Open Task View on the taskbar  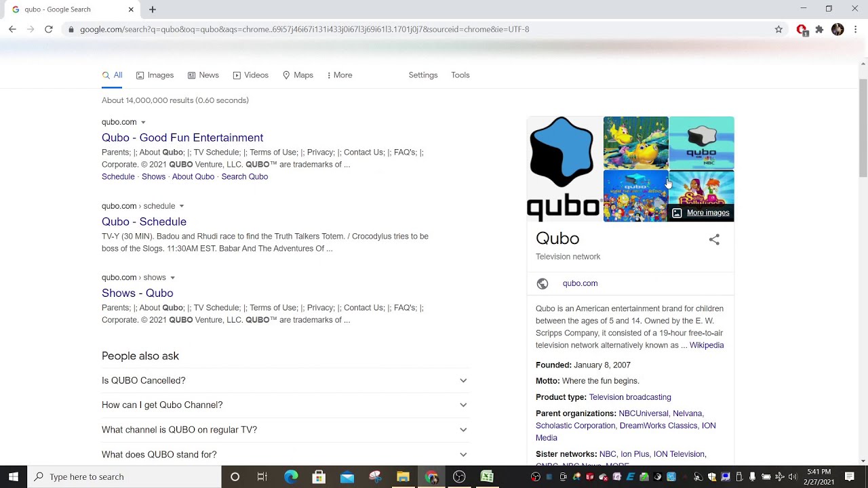click(x=262, y=476)
